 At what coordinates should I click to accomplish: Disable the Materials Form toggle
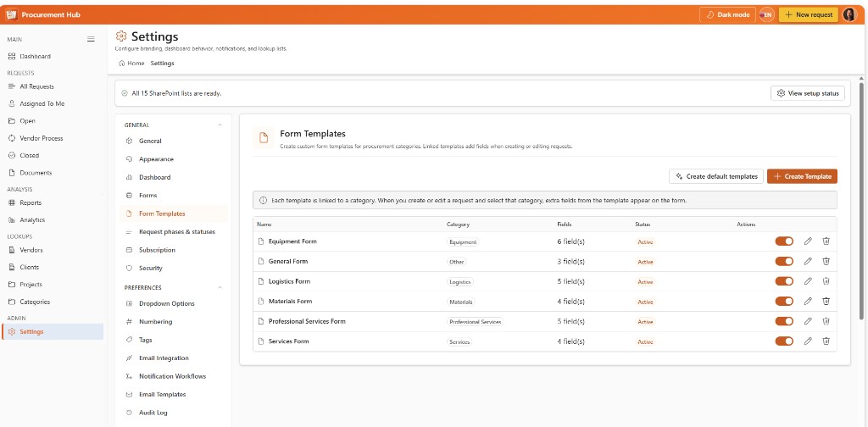[784, 301]
